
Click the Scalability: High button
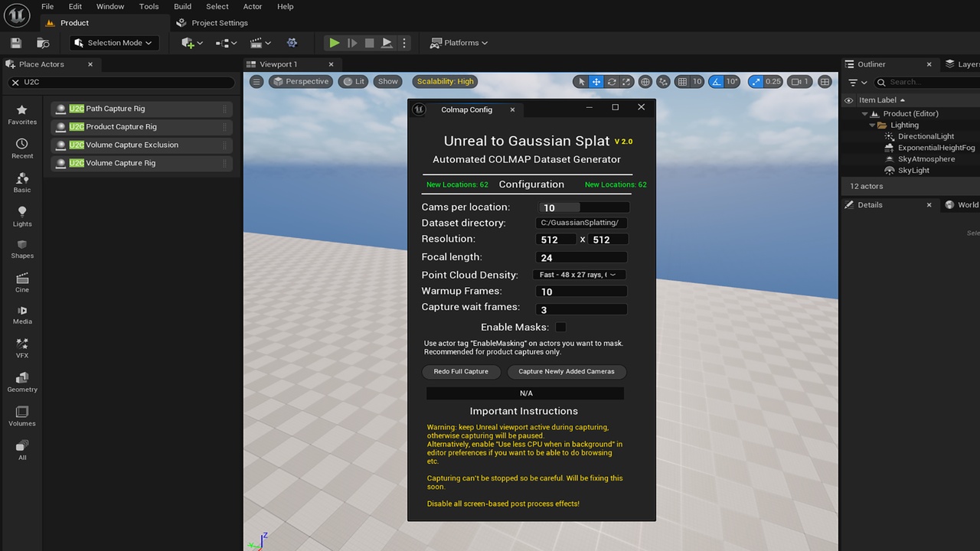(x=445, y=81)
